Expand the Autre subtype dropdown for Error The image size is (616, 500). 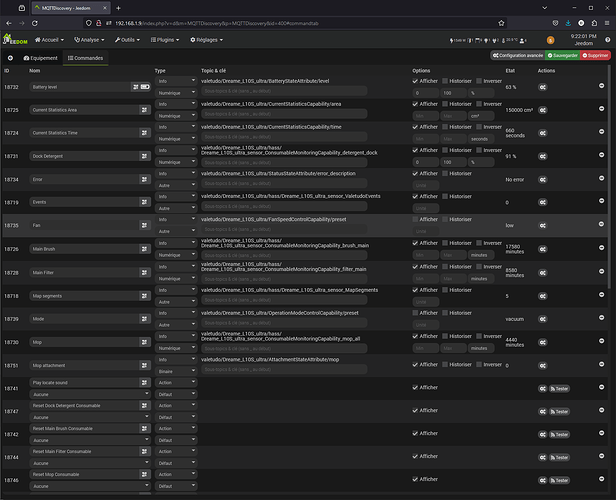pyautogui.click(x=175, y=185)
